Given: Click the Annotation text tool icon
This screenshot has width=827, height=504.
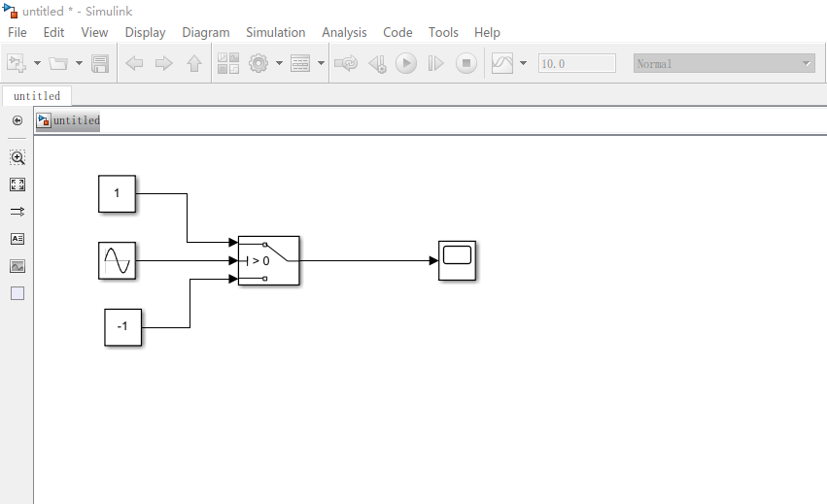Looking at the screenshot, I should point(17,239).
